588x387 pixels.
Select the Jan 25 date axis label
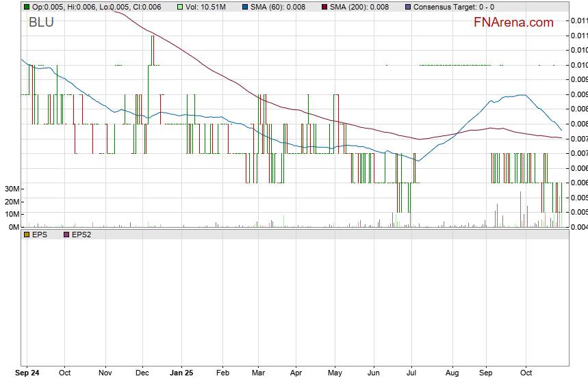(181, 373)
